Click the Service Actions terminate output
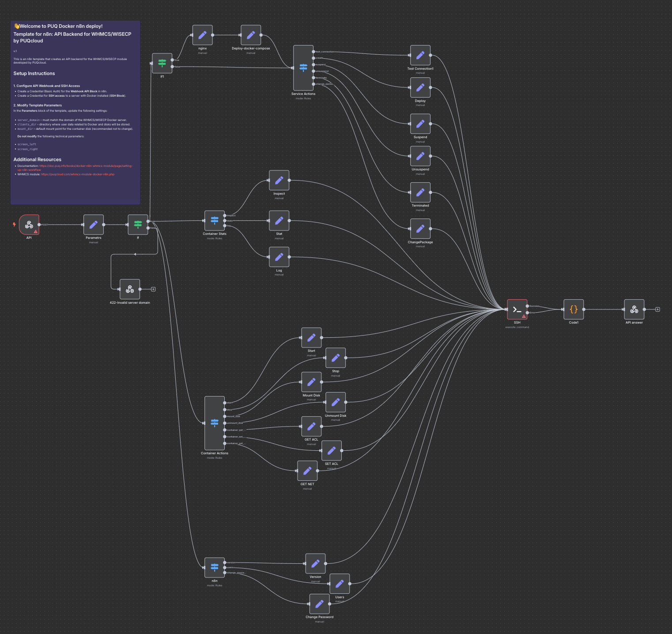 click(313, 78)
